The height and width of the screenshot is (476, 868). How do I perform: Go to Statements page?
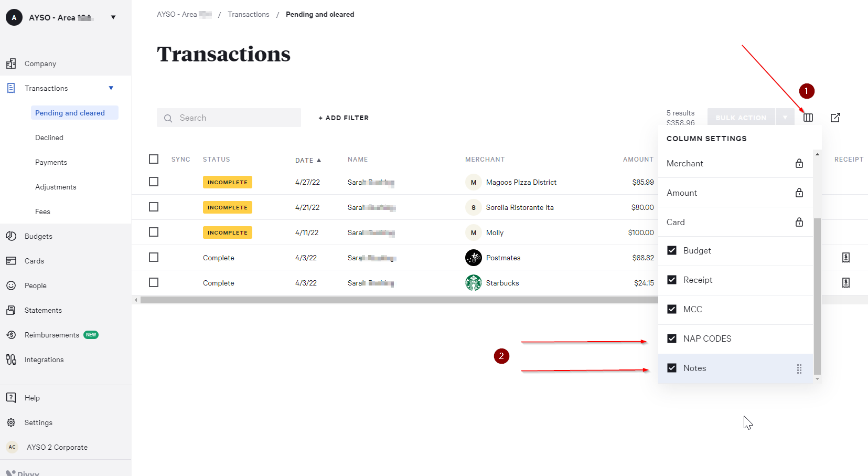click(x=43, y=310)
